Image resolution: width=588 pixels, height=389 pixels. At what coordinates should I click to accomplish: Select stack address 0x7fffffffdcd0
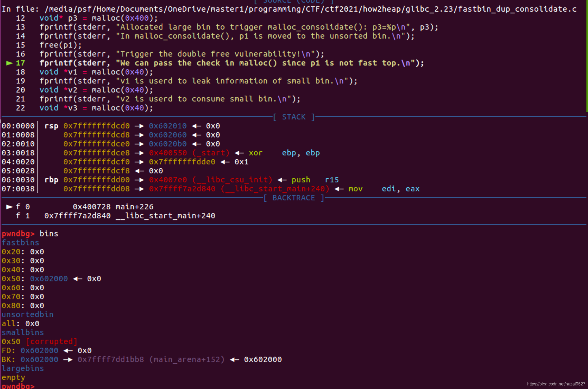click(96, 126)
